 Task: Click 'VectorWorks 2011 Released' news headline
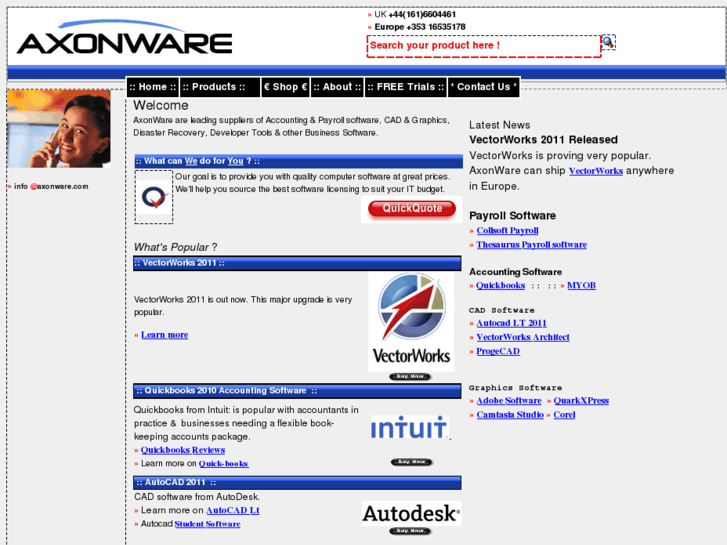point(543,140)
